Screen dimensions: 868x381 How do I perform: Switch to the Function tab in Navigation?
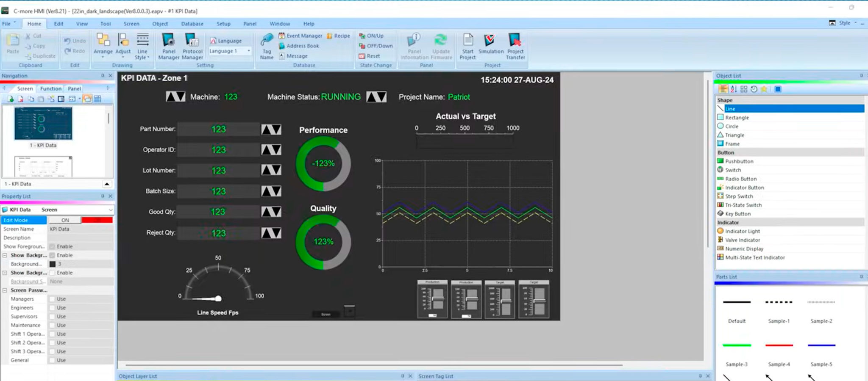pos(50,88)
